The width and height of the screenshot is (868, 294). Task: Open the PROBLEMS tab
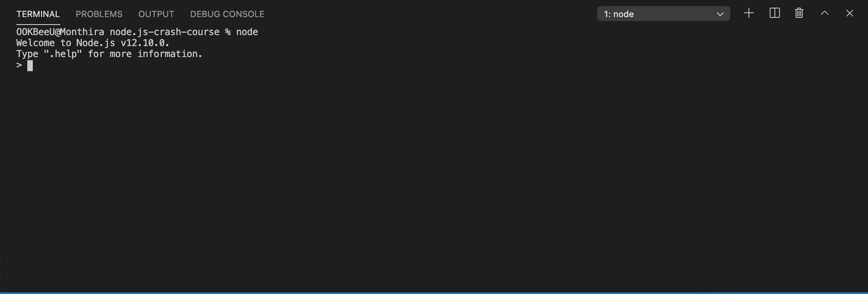[x=99, y=14]
